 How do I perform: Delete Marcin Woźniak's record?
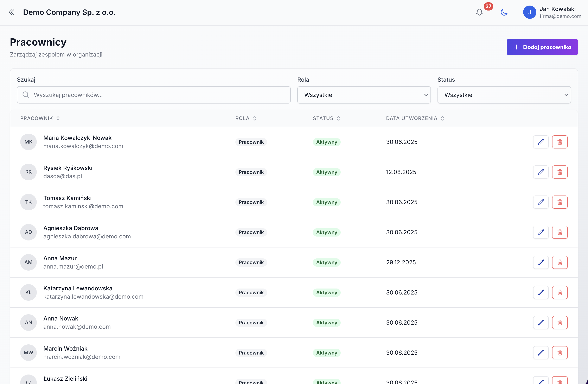pyautogui.click(x=560, y=353)
